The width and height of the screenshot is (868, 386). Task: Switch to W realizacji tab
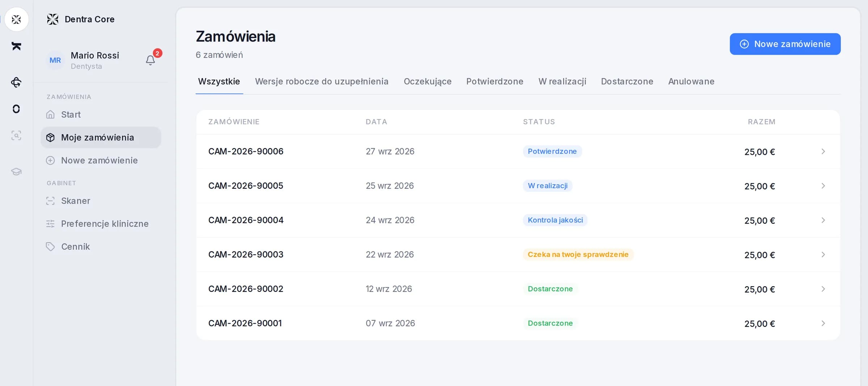click(x=562, y=81)
